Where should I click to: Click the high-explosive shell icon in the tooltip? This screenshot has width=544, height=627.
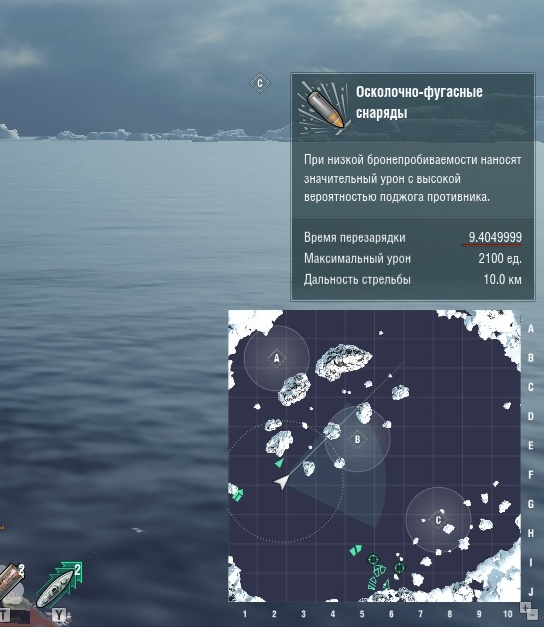coord(324,107)
